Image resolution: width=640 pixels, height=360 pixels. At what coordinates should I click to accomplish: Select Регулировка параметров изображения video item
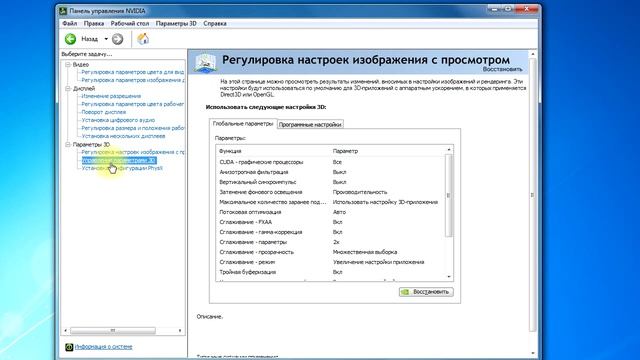[133, 80]
